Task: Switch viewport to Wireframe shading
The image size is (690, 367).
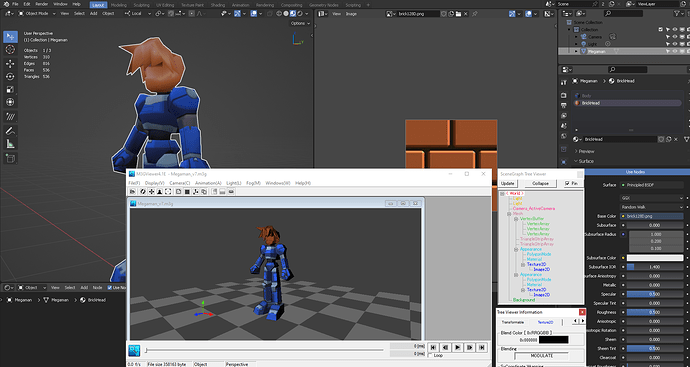Action: [279, 14]
